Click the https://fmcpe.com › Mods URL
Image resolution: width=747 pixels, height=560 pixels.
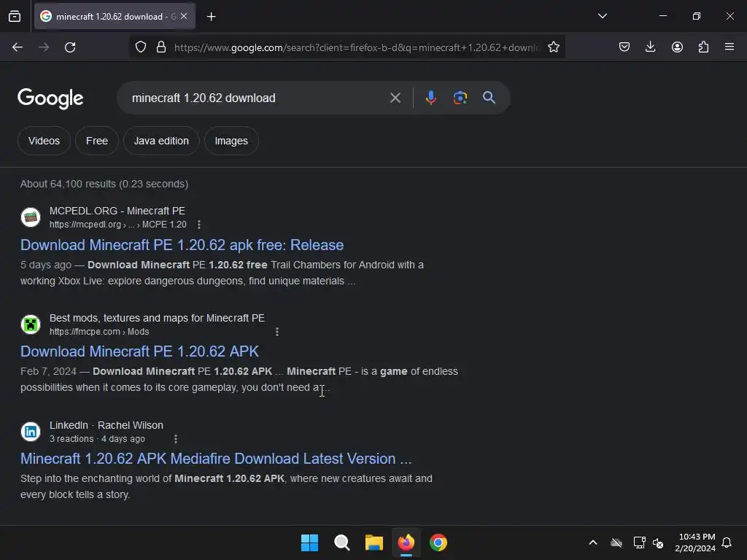pos(99,332)
